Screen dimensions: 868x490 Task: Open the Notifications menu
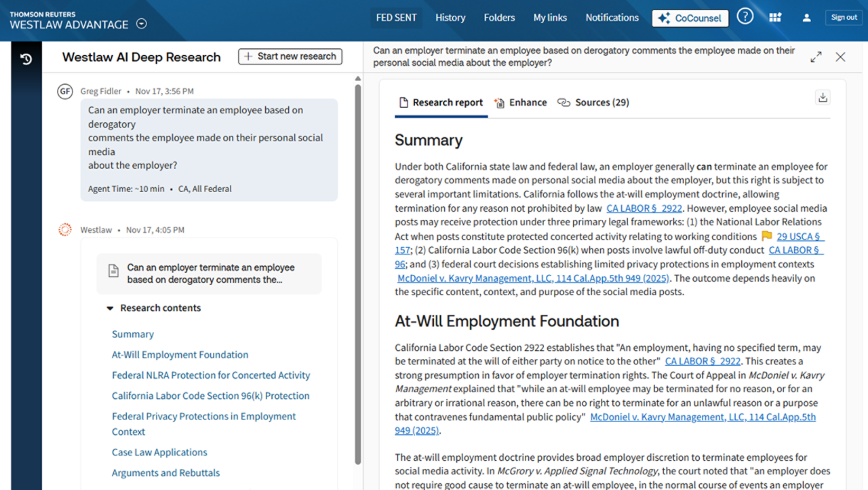point(611,18)
